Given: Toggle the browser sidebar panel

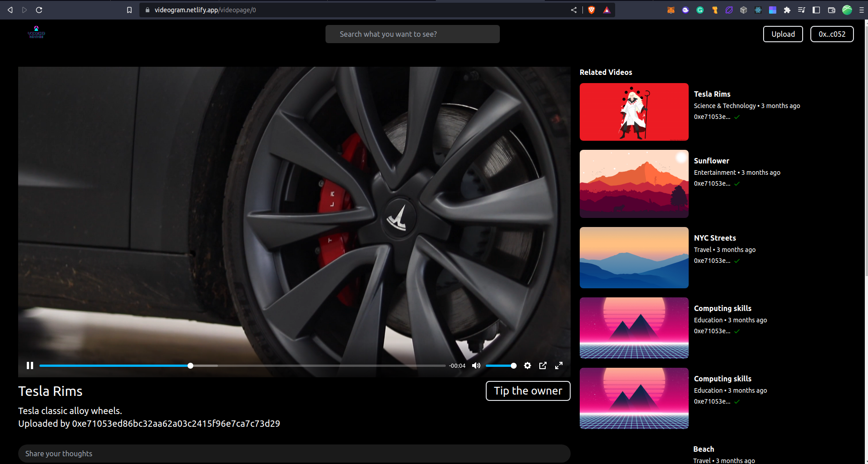Looking at the screenshot, I should click(816, 10).
